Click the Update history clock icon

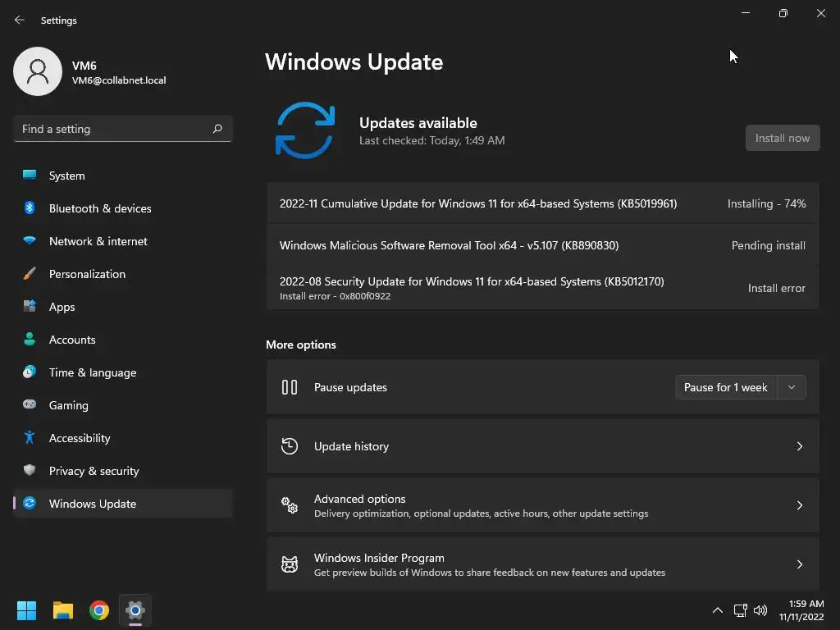[x=290, y=445]
